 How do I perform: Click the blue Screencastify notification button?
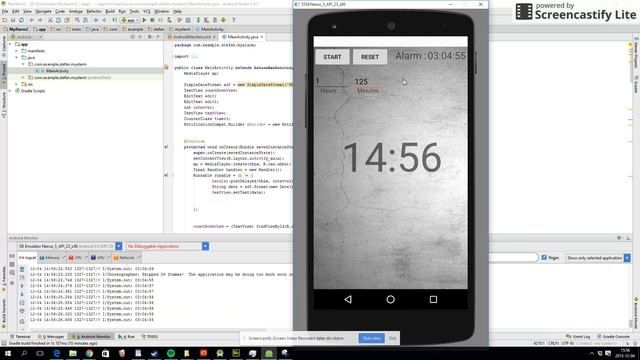(371, 338)
